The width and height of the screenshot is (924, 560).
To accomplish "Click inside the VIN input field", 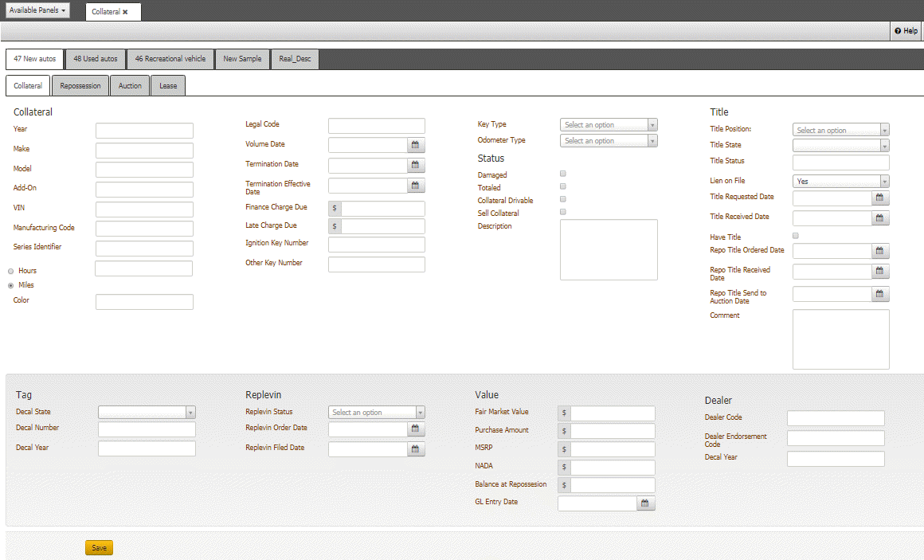I will pyautogui.click(x=143, y=208).
